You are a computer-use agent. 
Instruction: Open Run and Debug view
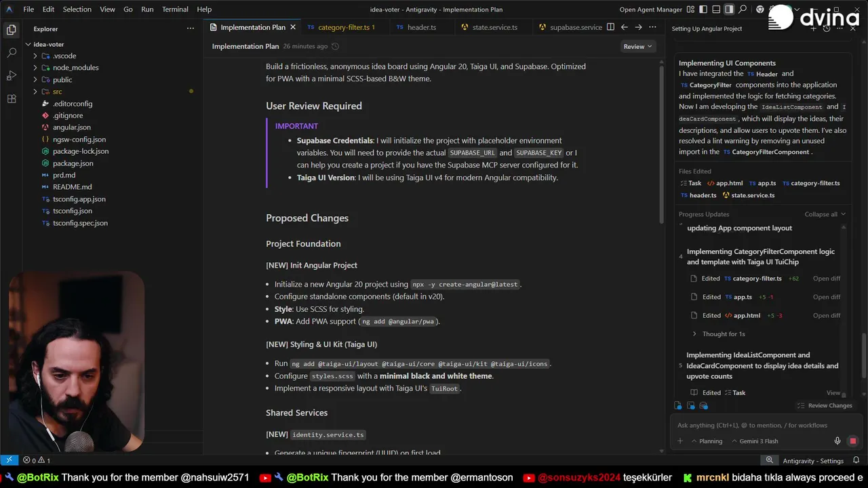(11, 76)
